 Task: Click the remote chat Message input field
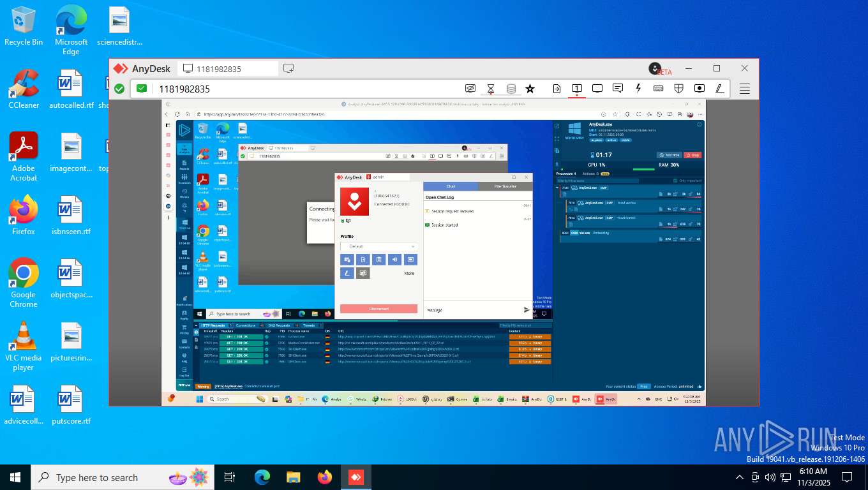pos(472,310)
